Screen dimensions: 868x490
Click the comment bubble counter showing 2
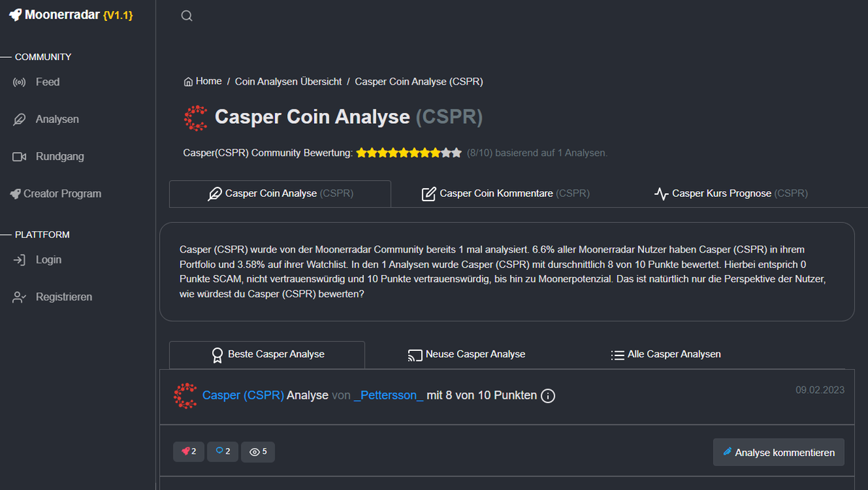pos(223,452)
